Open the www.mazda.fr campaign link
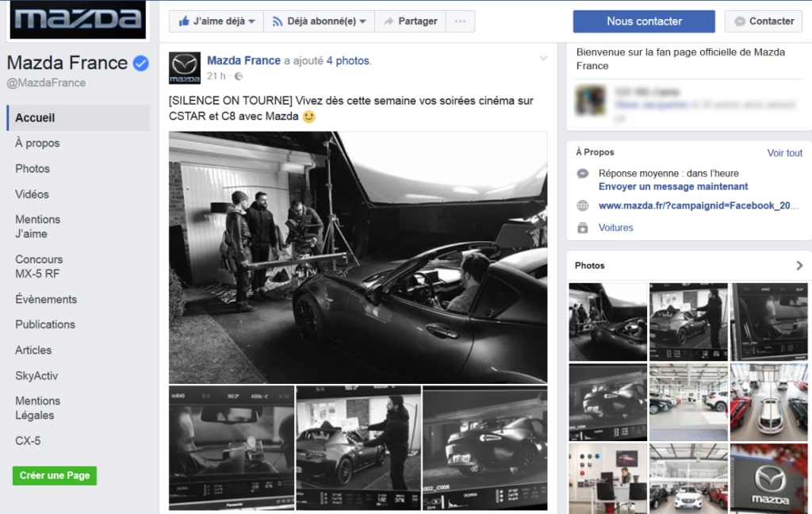Image resolution: width=812 pixels, height=514 pixels. (x=699, y=205)
